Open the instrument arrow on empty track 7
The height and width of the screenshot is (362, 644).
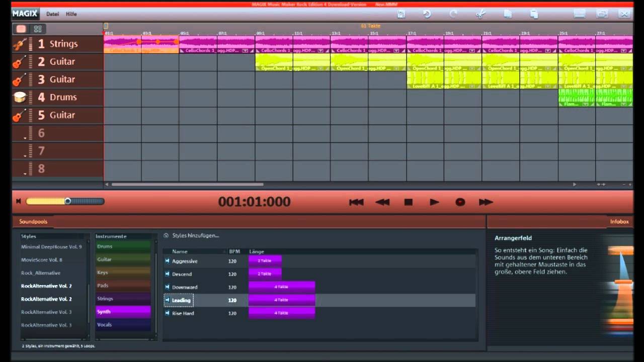[x=25, y=155]
